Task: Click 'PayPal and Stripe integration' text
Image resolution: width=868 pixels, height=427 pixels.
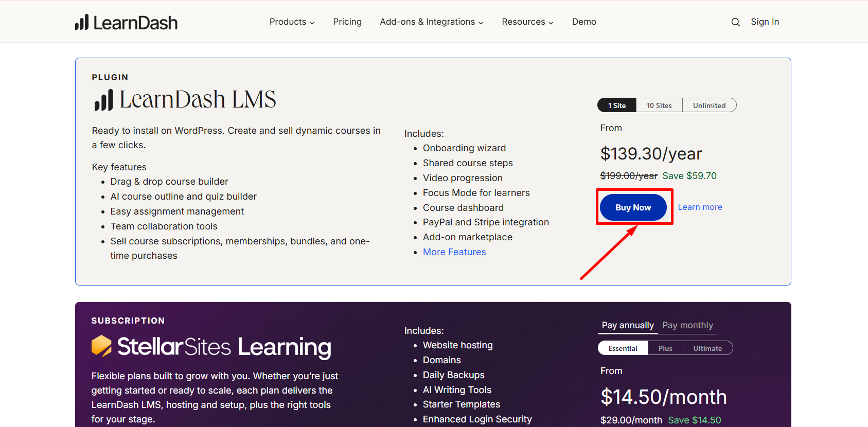Action: pyautogui.click(x=486, y=222)
